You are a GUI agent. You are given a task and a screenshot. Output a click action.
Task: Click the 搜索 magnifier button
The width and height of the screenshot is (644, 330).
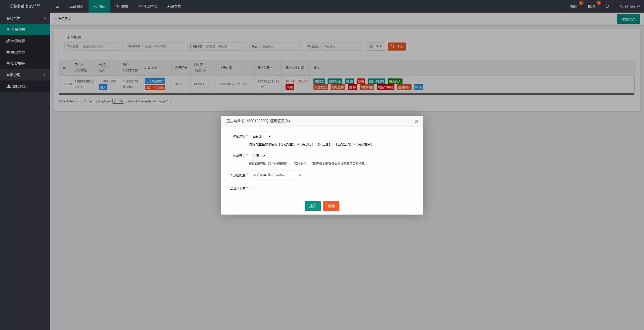[x=376, y=47]
